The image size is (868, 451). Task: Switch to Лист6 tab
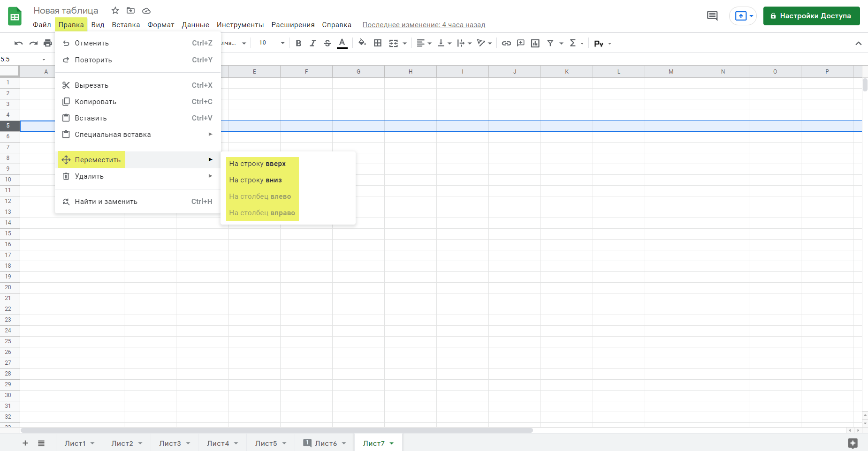point(326,443)
